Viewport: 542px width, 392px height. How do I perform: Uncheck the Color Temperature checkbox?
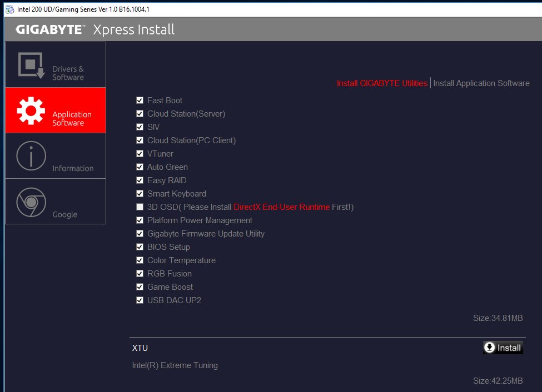point(140,260)
